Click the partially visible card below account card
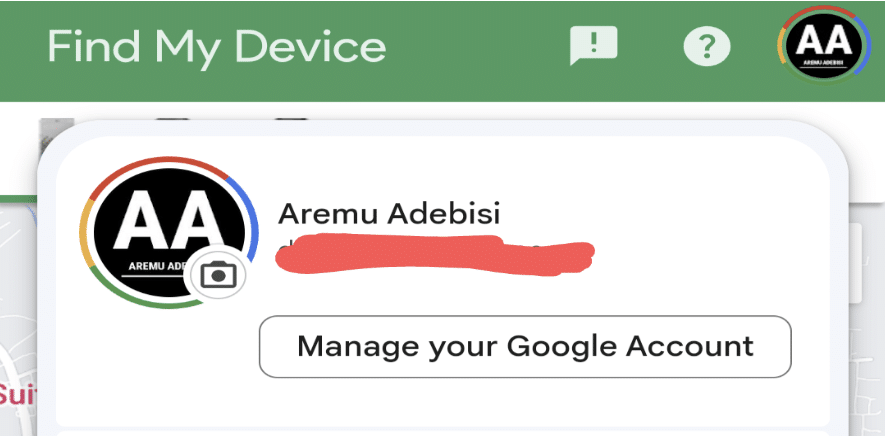Screen dimensions: 886x436 [x=442, y=434]
